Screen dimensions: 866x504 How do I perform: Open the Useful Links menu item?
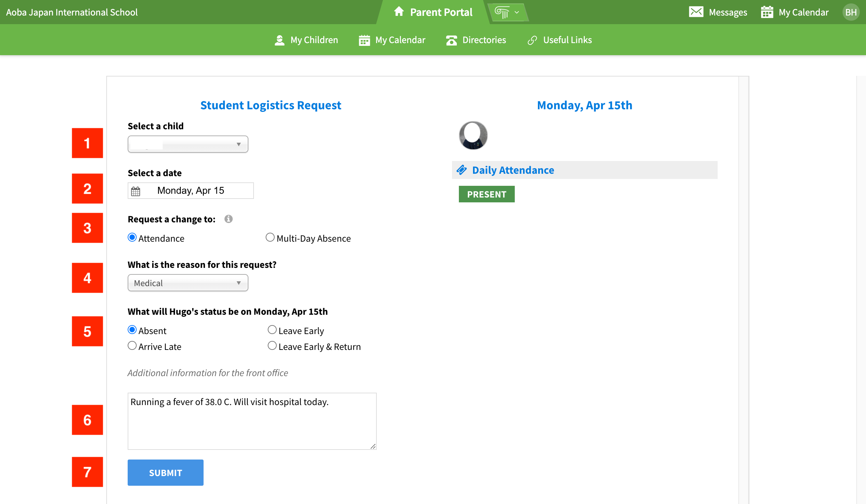pyautogui.click(x=559, y=40)
